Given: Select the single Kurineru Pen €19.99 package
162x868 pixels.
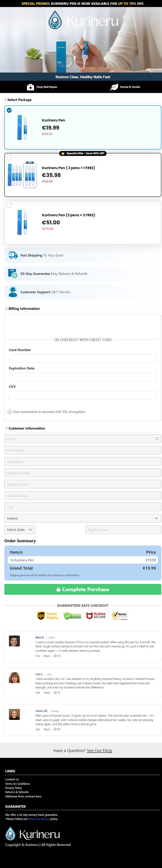Looking at the screenshot, I should 83,127.
